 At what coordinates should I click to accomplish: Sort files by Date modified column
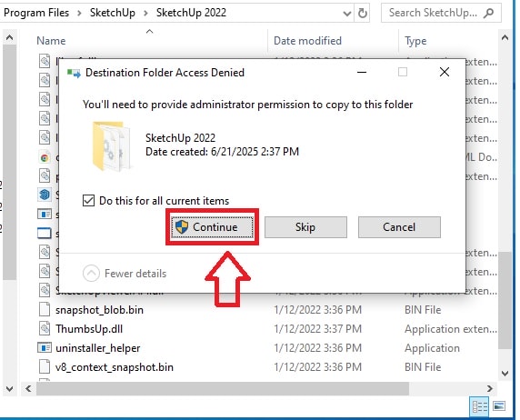click(307, 41)
